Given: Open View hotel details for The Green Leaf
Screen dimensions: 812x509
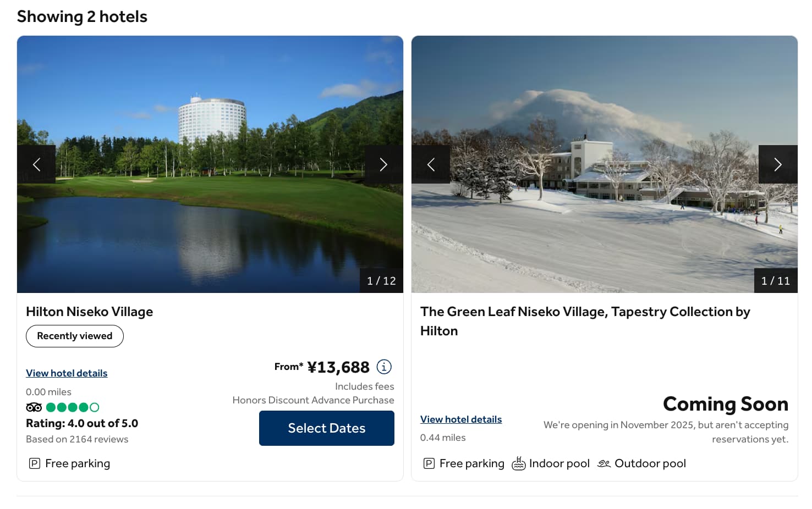Looking at the screenshot, I should tap(461, 419).
